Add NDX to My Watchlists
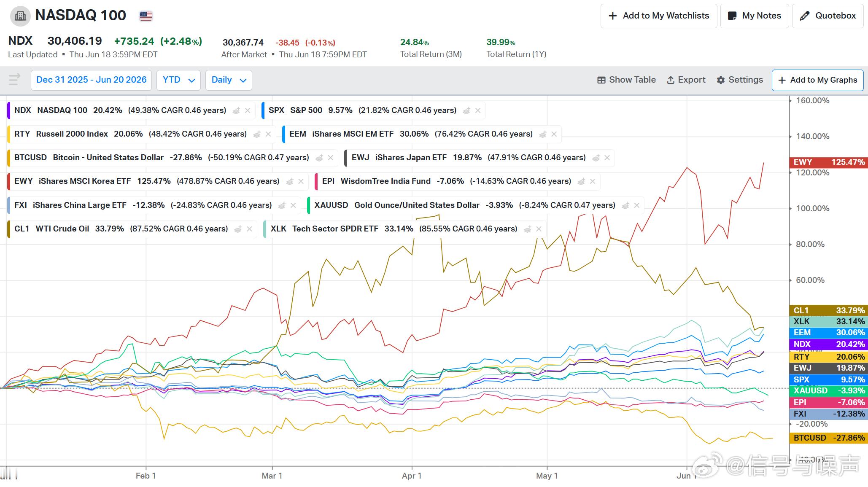The image size is (868, 487). pyautogui.click(x=659, y=16)
